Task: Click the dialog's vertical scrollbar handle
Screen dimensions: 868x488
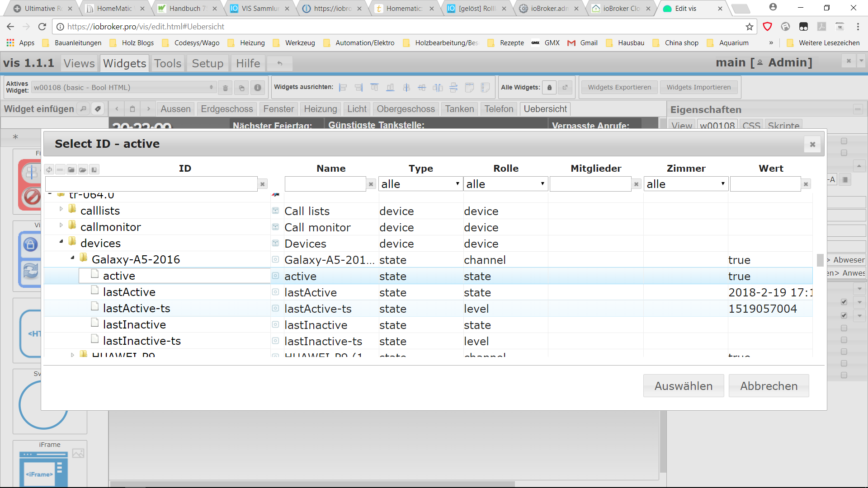Action: (x=820, y=260)
